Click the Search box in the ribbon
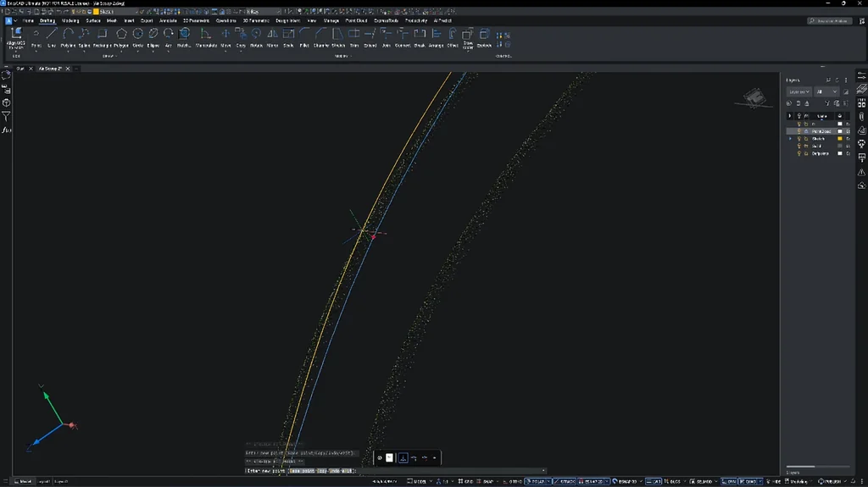This screenshot has height=487, width=868. pos(829,20)
